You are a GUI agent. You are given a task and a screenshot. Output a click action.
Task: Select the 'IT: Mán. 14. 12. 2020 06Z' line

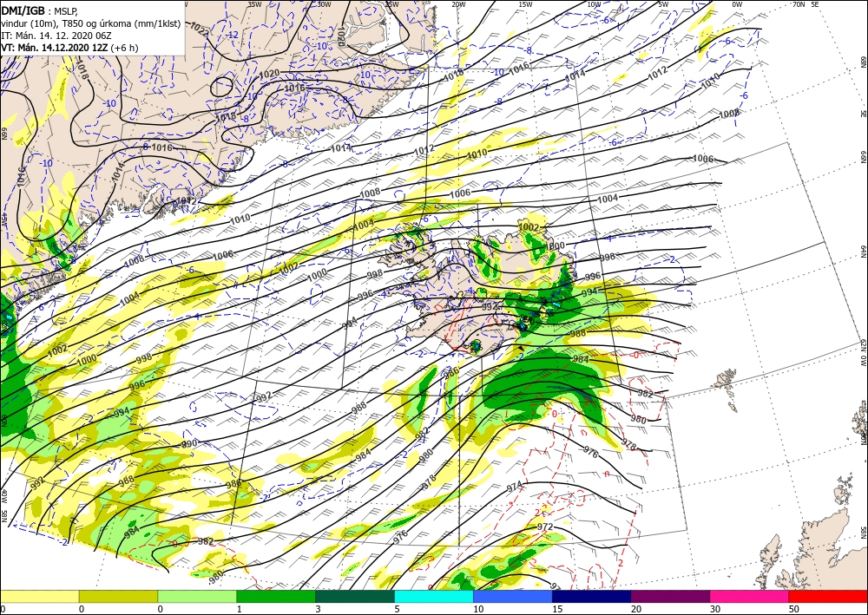[56, 36]
